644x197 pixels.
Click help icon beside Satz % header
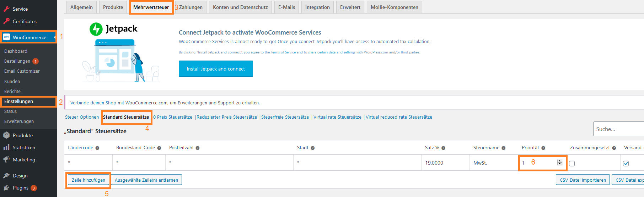click(444, 148)
